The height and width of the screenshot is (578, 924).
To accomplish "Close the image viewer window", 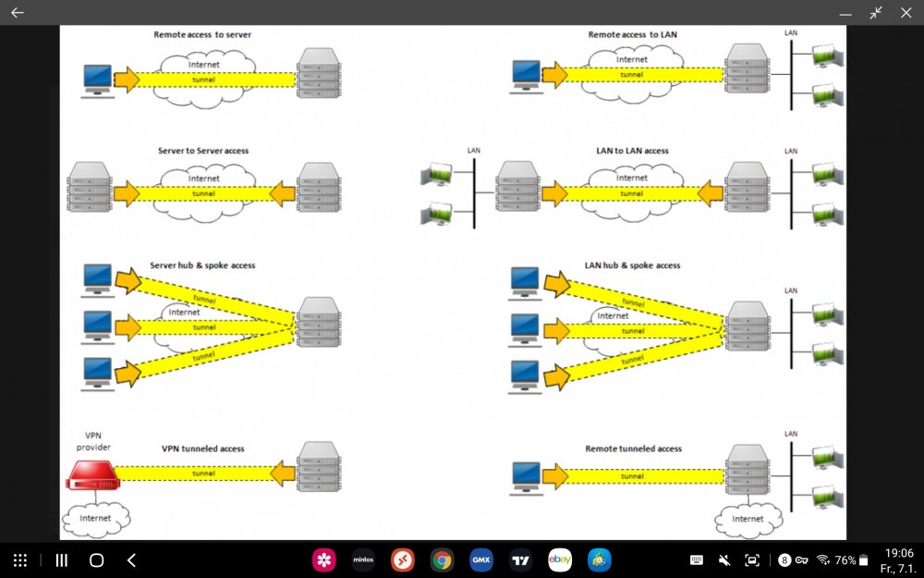I will coord(906,12).
